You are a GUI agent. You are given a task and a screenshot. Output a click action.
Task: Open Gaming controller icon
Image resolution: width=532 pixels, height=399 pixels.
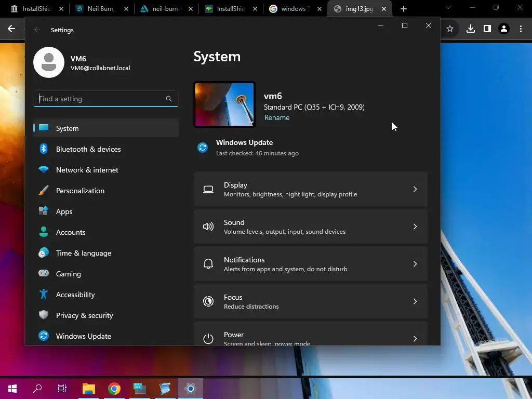(44, 273)
